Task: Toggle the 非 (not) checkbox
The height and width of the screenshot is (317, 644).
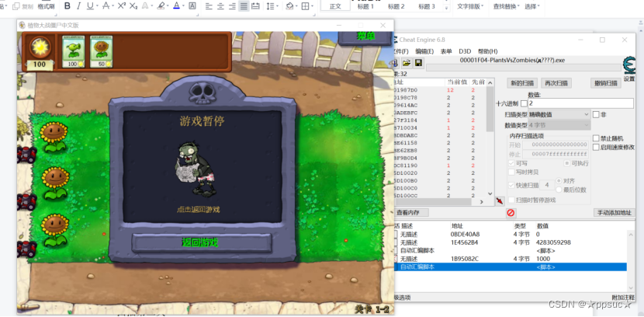Action: click(596, 115)
